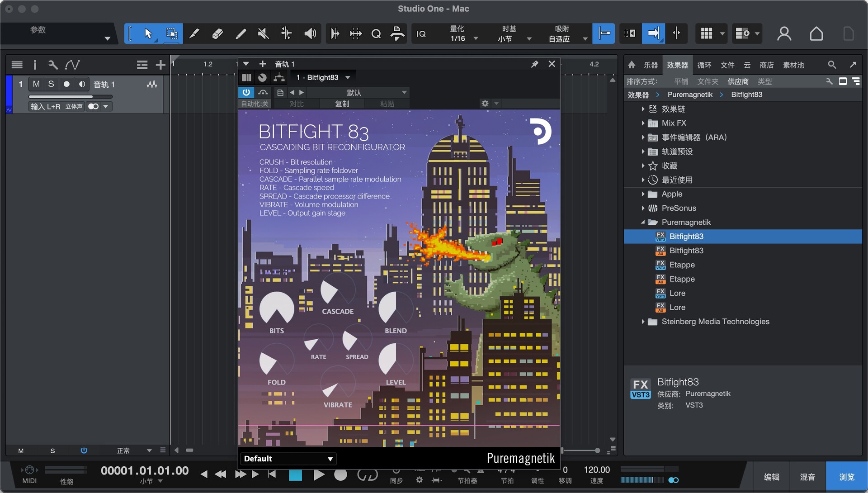Click the 复制 button in plugin header
Image resolution: width=868 pixels, height=493 pixels.
click(342, 104)
